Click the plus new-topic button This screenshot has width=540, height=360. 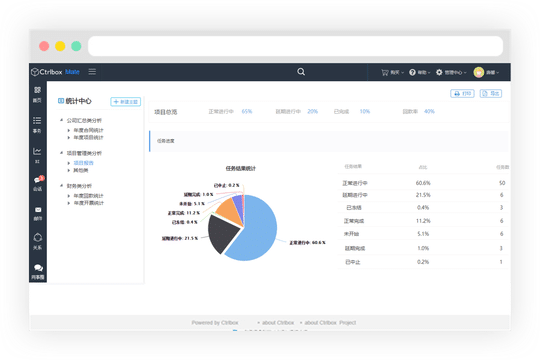click(x=125, y=102)
